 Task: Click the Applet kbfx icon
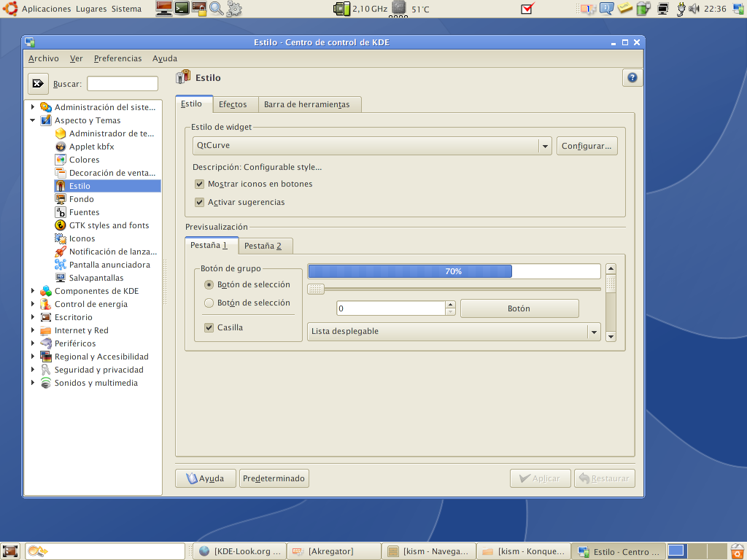click(61, 147)
